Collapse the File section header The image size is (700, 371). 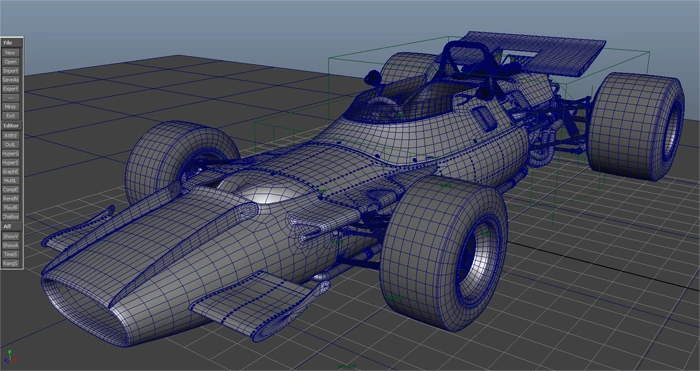11,43
